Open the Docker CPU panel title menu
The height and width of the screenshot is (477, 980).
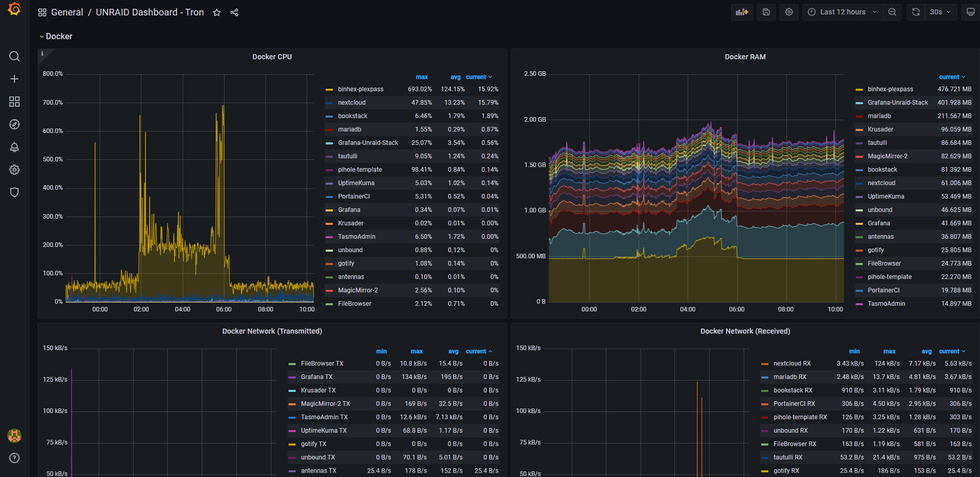pyautogui.click(x=272, y=57)
